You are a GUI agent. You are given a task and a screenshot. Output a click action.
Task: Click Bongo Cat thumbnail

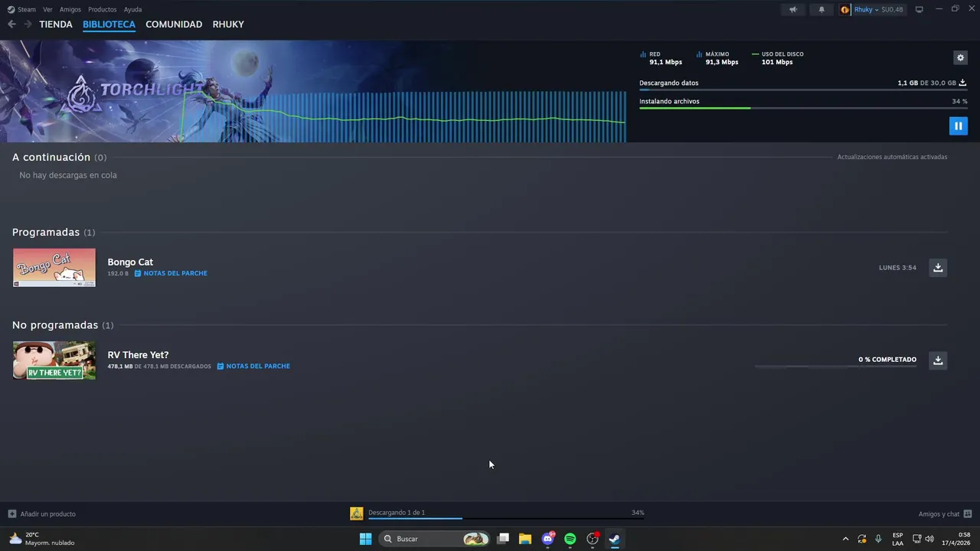54,267
